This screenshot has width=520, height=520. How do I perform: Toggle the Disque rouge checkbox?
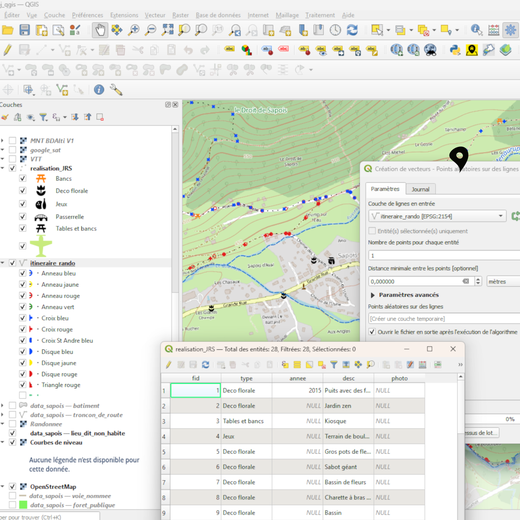[x=22, y=374]
